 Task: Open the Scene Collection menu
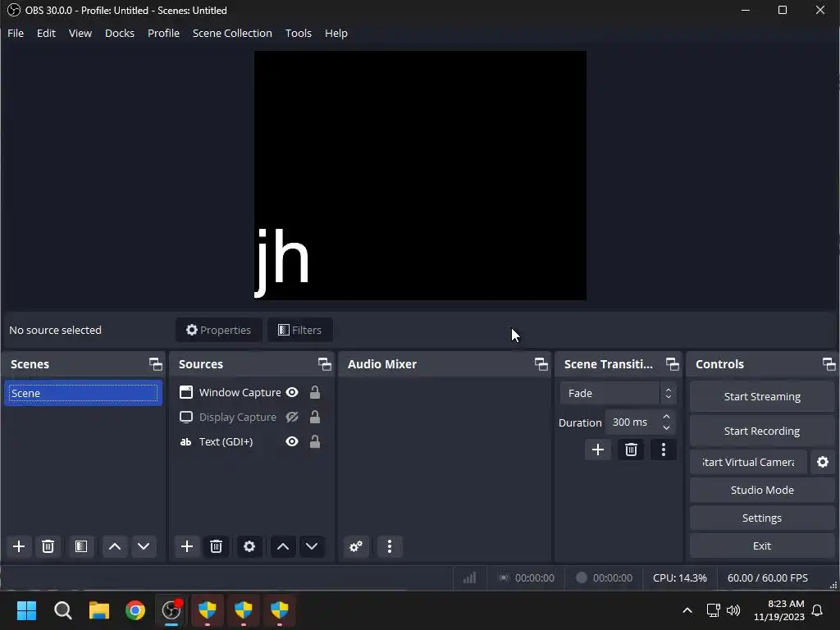tap(232, 33)
